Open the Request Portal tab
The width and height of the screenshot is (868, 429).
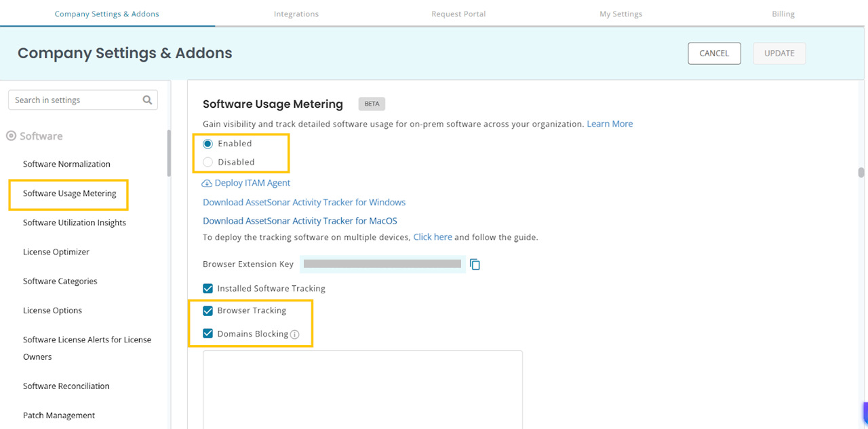pos(458,14)
